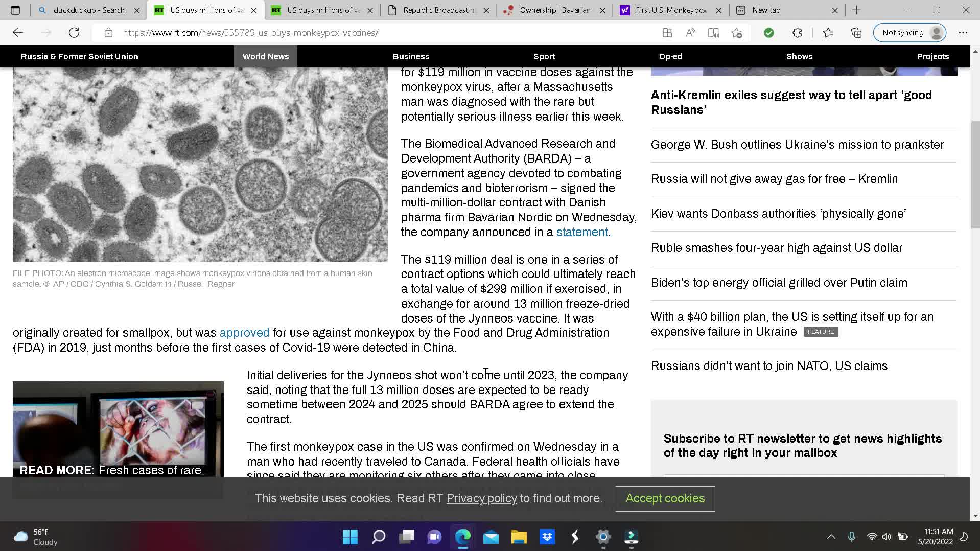Start Read aloud from address bar
The height and width of the screenshot is (551, 980).
coord(690,33)
